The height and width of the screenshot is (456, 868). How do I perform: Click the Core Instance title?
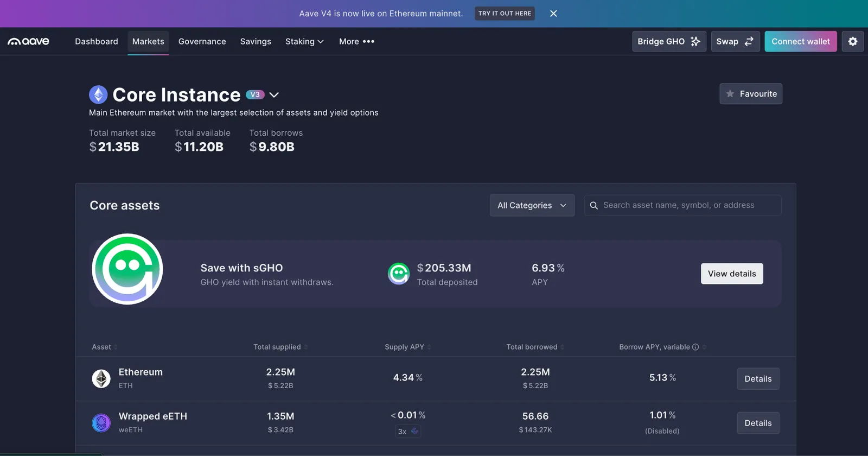click(x=176, y=94)
